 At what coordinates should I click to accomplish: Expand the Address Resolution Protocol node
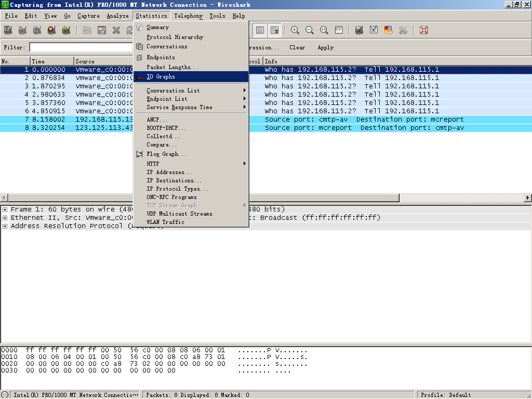5,227
